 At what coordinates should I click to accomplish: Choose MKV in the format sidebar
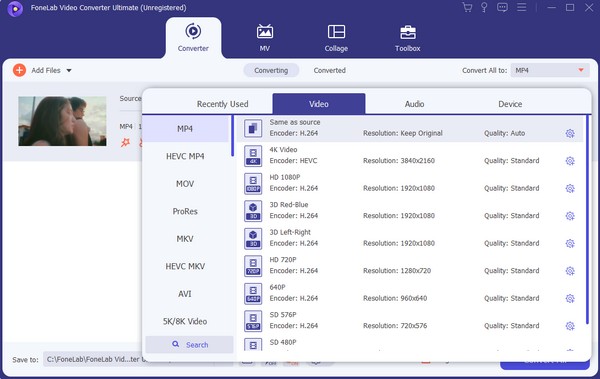[x=185, y=239]
